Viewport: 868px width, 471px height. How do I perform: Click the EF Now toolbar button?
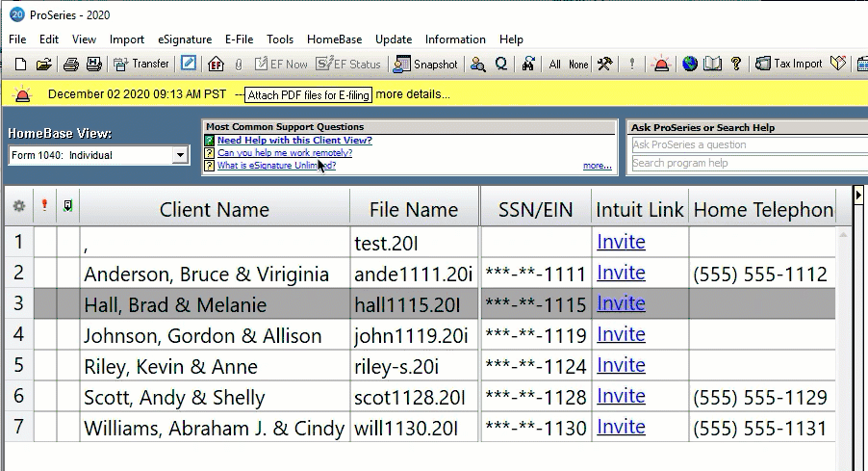281,65
